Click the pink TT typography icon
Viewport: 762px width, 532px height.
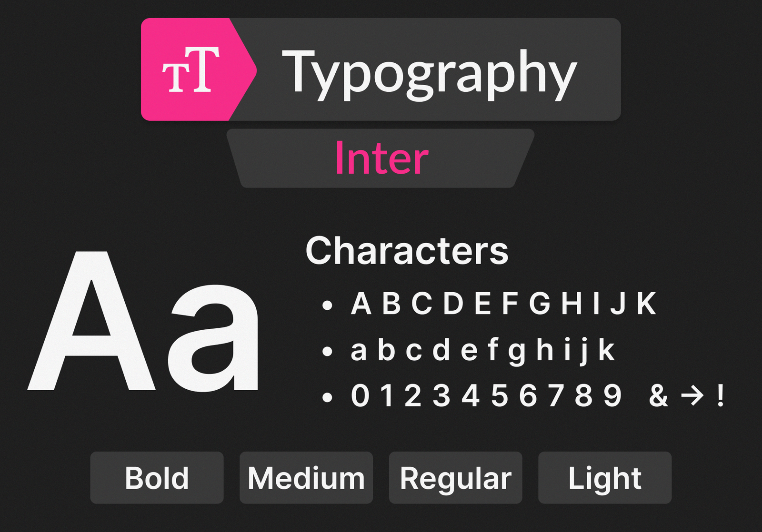coord(191,69)
